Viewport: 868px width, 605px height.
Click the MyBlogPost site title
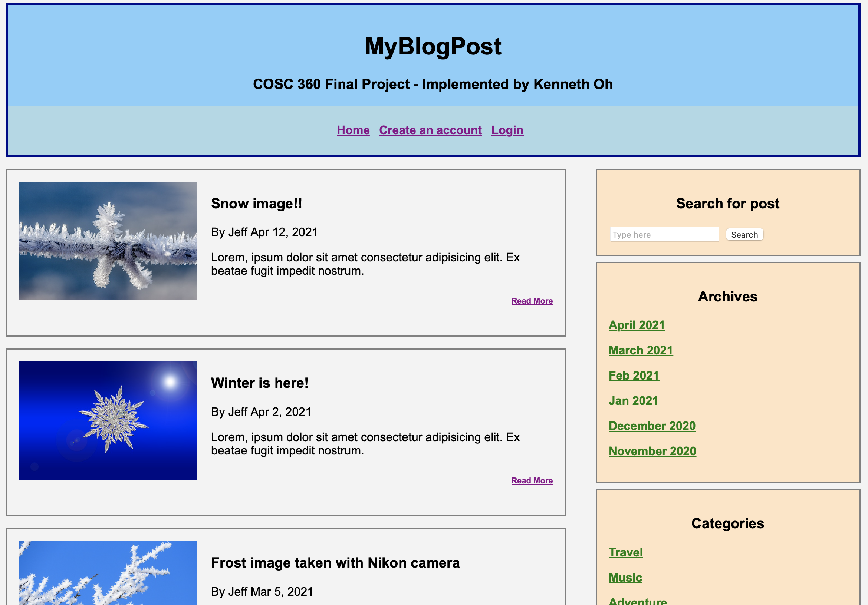click(x=433, y=46)
